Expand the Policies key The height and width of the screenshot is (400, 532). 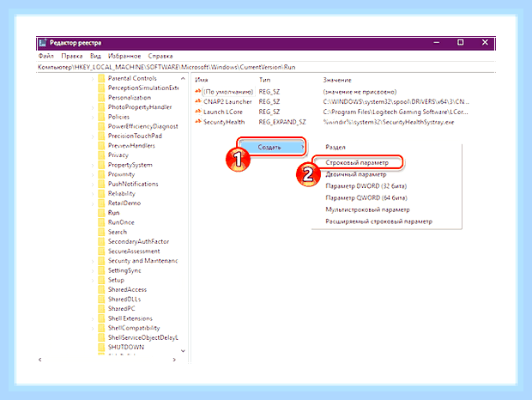point(93,117)
